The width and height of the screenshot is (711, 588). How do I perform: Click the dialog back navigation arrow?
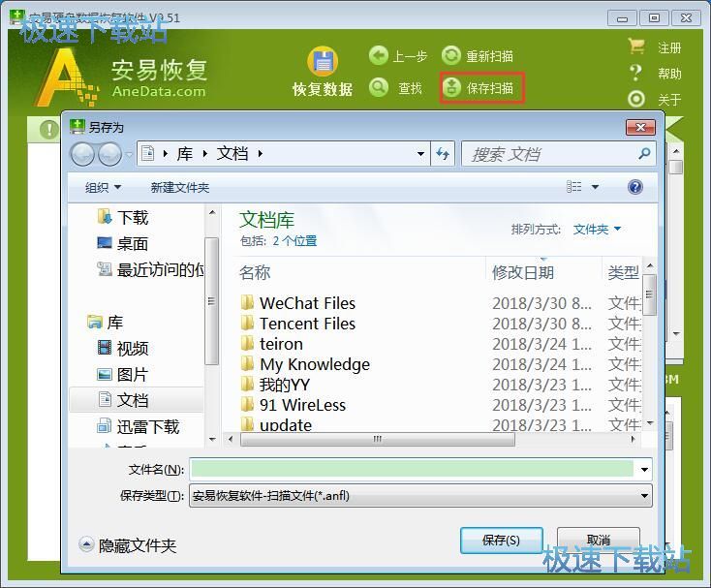tap(82, 154)
